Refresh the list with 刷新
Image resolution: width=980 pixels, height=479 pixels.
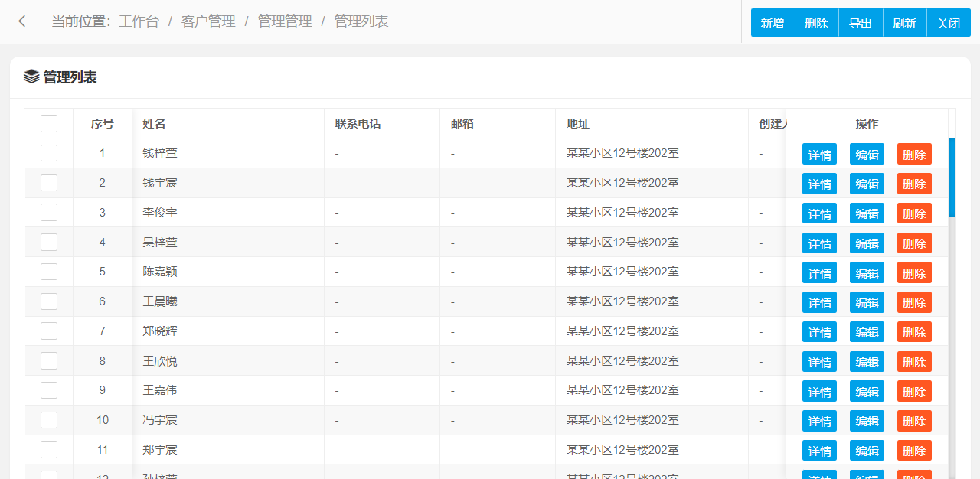pos(905,23)
